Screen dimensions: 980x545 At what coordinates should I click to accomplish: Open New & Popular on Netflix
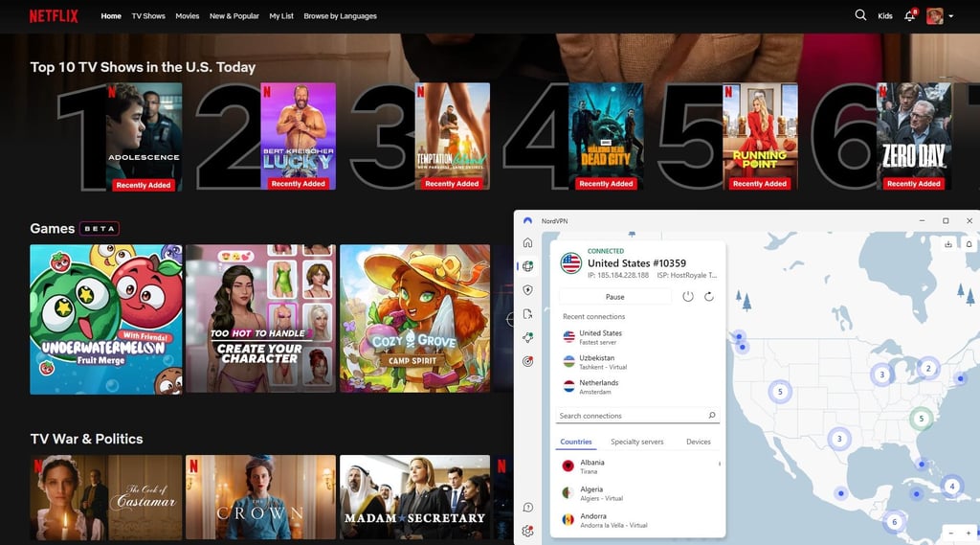click(x=234, y=16)
